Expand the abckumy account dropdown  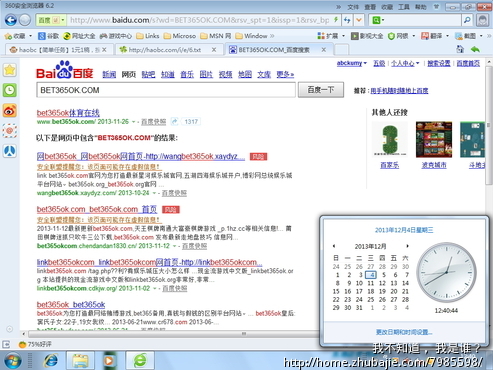pos(365,63)
